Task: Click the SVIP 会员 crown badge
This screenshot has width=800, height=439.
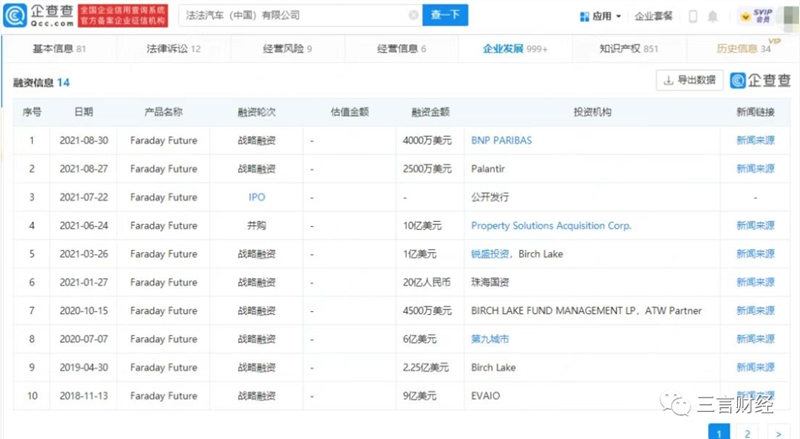Action: click(x=756, y=16)
